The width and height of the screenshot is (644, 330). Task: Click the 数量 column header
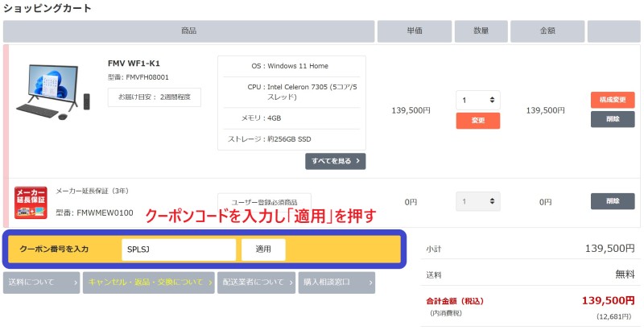(x=481, y=31)
